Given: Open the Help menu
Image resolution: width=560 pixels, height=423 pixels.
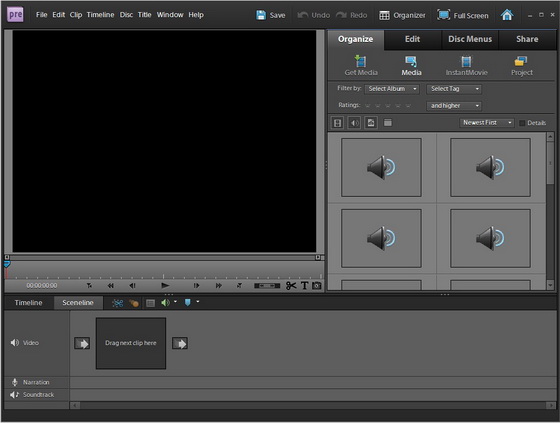Looking at the screenshot, I should [x=196, y=15].
